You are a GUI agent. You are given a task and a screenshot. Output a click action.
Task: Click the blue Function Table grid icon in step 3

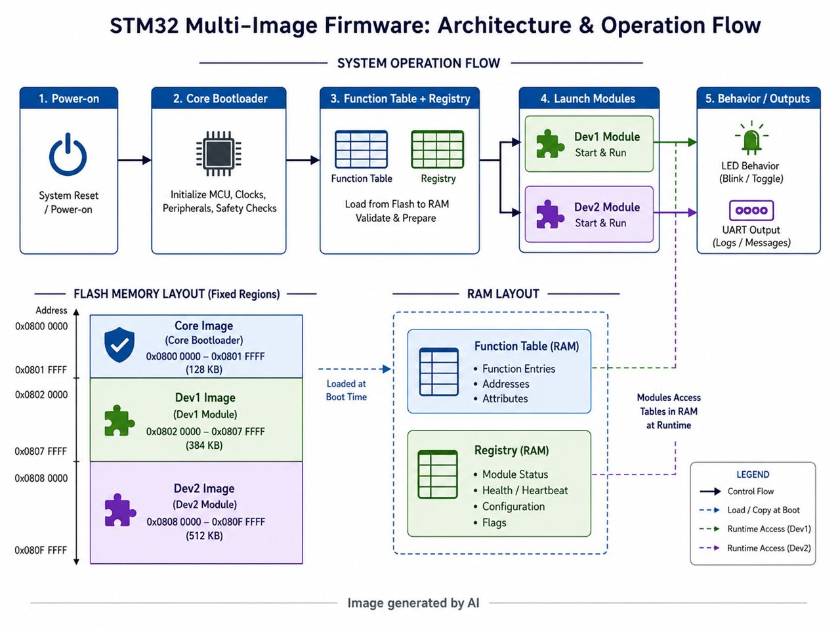click(x=361, y=149)
